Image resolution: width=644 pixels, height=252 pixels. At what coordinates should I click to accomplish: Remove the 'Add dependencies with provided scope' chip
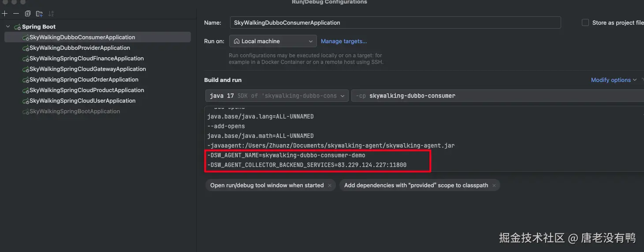tap(494, 185)
